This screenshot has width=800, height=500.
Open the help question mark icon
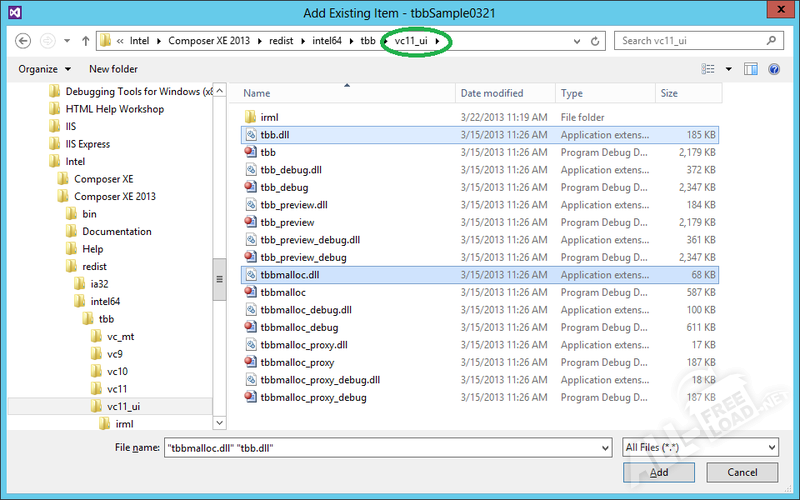[x=776, y=69]
